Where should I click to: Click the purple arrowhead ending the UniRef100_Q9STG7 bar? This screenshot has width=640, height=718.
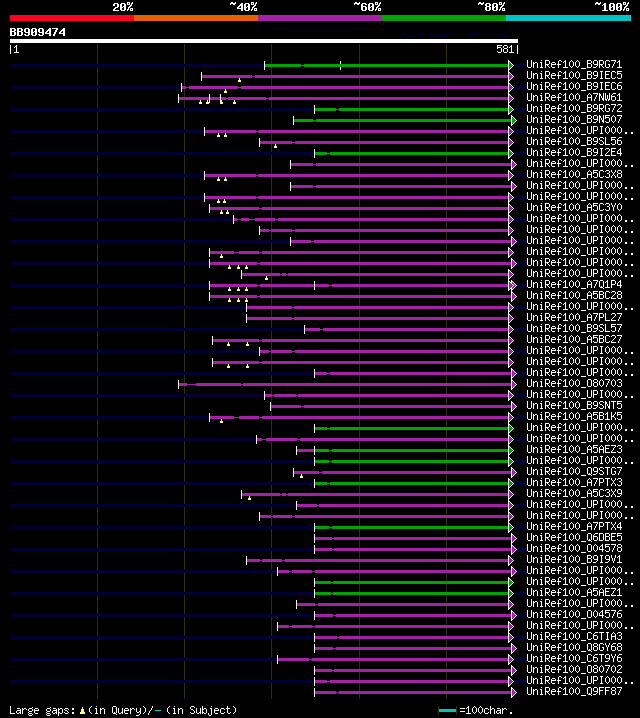click(514, 472)
